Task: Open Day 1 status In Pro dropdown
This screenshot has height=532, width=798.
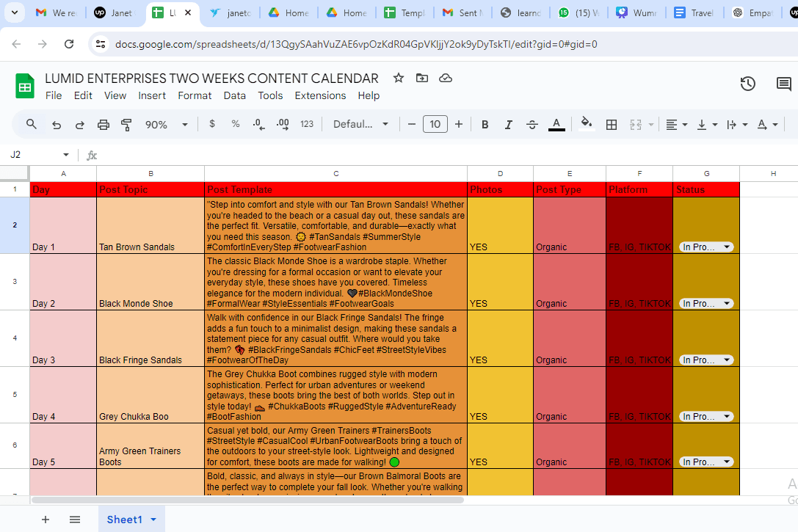Action: (x=706, y=247)
